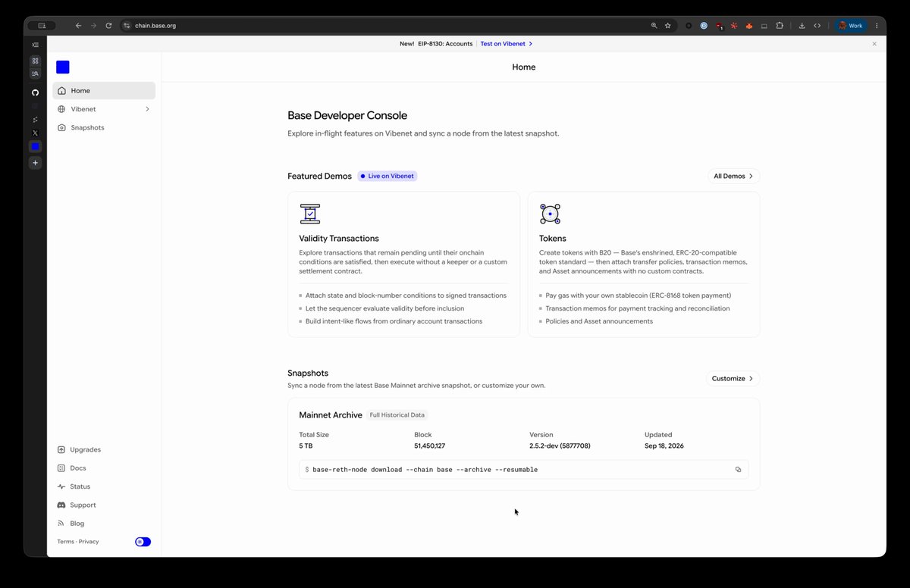Bookmark this page with the star icon

667,26
